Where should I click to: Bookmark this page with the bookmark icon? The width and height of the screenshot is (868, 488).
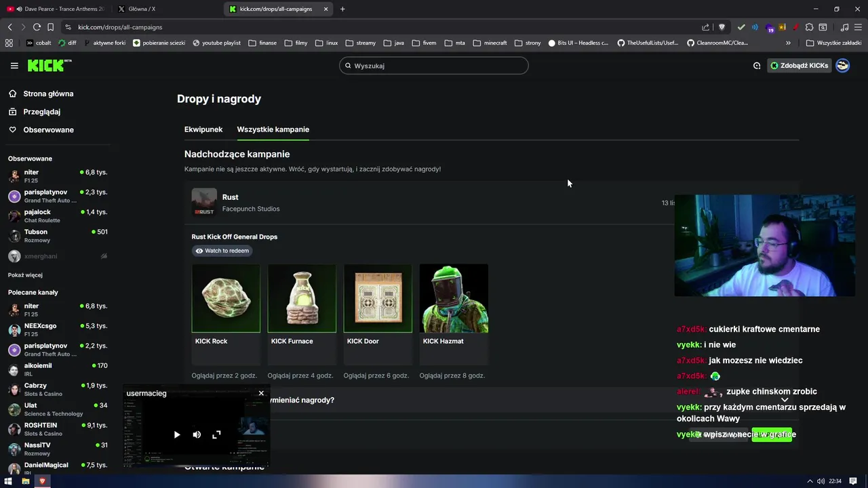coord(50,27)
